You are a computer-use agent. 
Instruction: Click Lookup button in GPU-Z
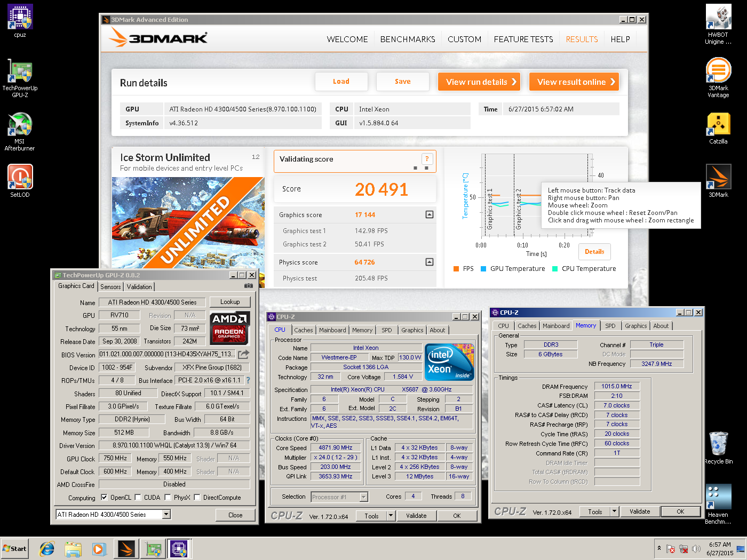(x=230, y=302)
